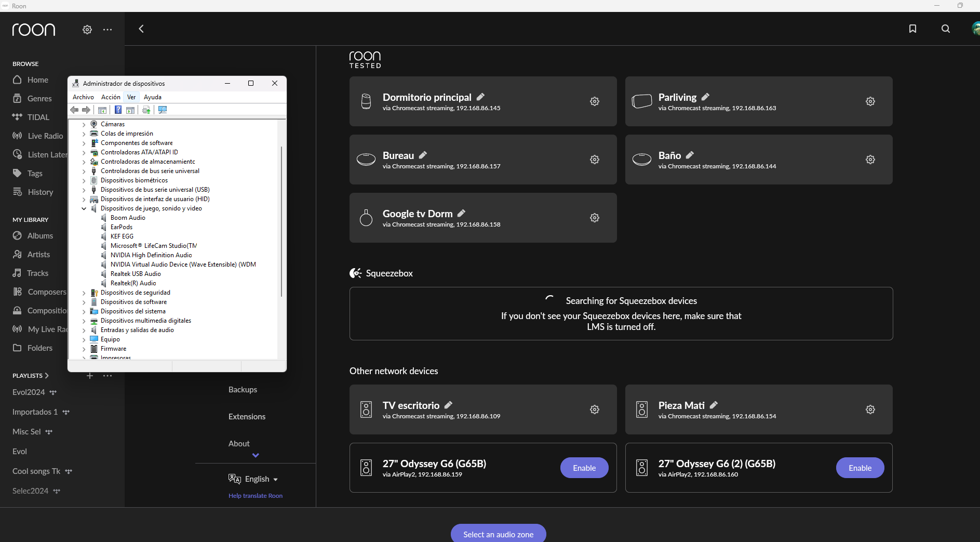This screenshot has height=542, width=980.
Task: Open Misc Sel playlist
Action: point(26,431)
